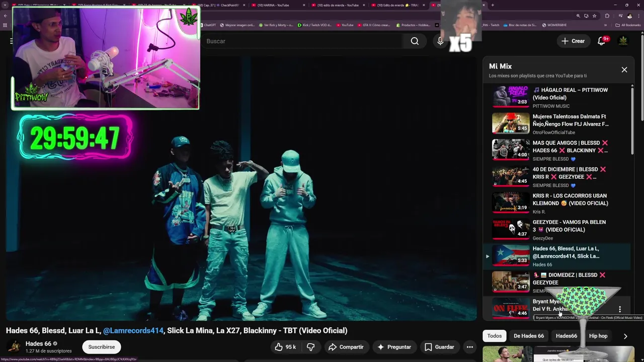The width and height of the screenshot is (644, 362).
Task: Select the Hades66 filter chip
Action: pos(566,336)
